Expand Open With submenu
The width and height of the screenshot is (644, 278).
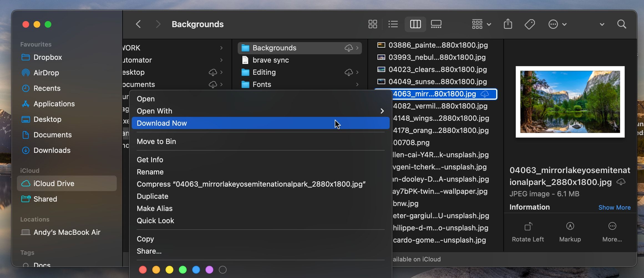coord(260,111)
